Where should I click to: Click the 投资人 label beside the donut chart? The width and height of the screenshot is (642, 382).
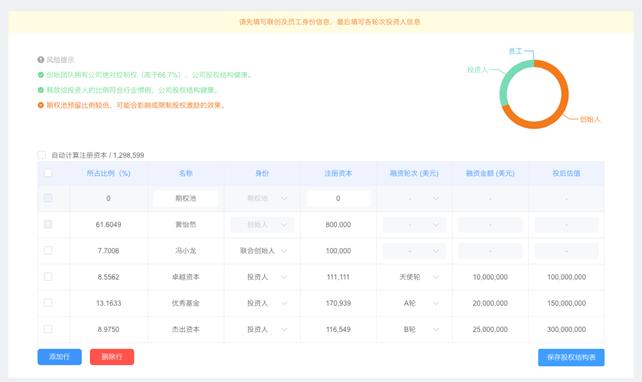click(477, 70)
